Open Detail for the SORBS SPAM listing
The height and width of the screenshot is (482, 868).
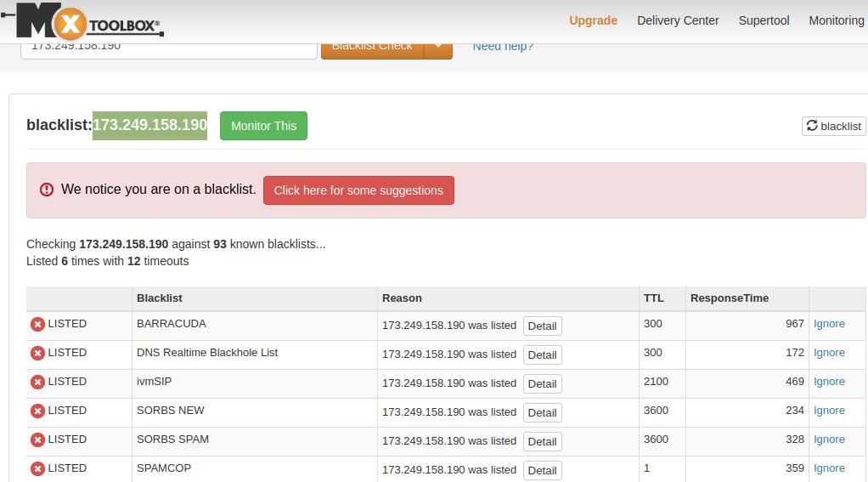pyautogui.click(x=543, y=441)
